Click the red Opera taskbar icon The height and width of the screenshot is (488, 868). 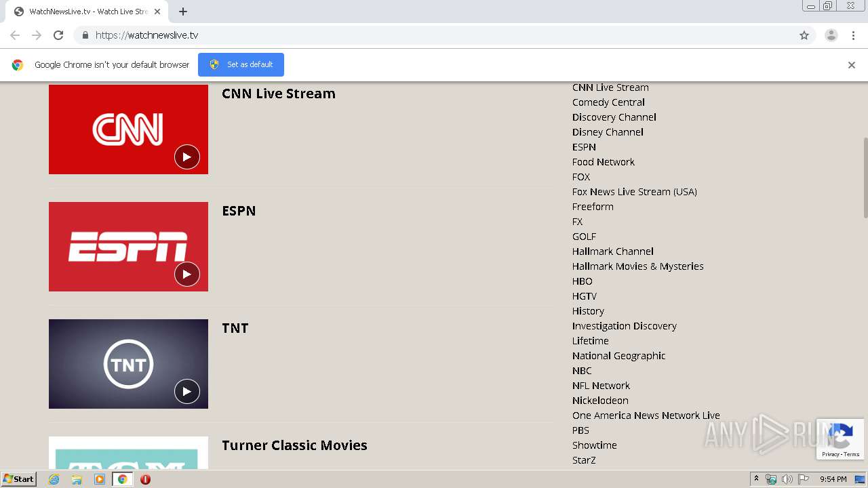[145, 479]
